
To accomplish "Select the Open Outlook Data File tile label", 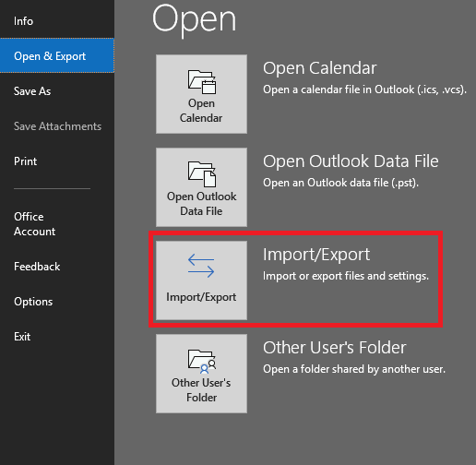I will (201, 204).
